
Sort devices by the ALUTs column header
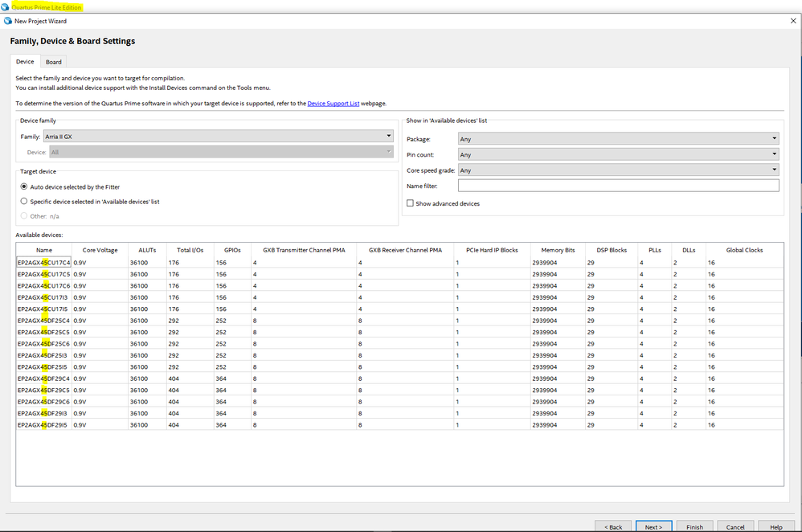[147, 250]
